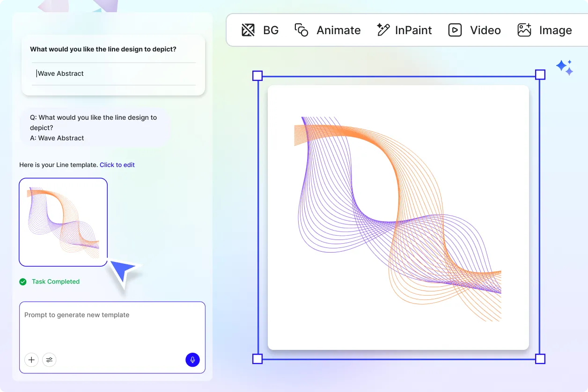Open the Video tool
Screen dimensions: 588x392
(474, 30)
